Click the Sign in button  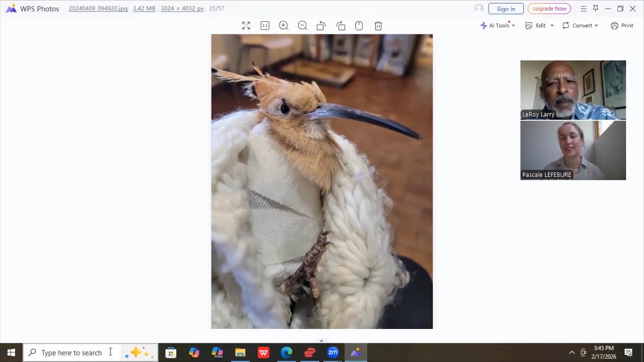point(506,9)
